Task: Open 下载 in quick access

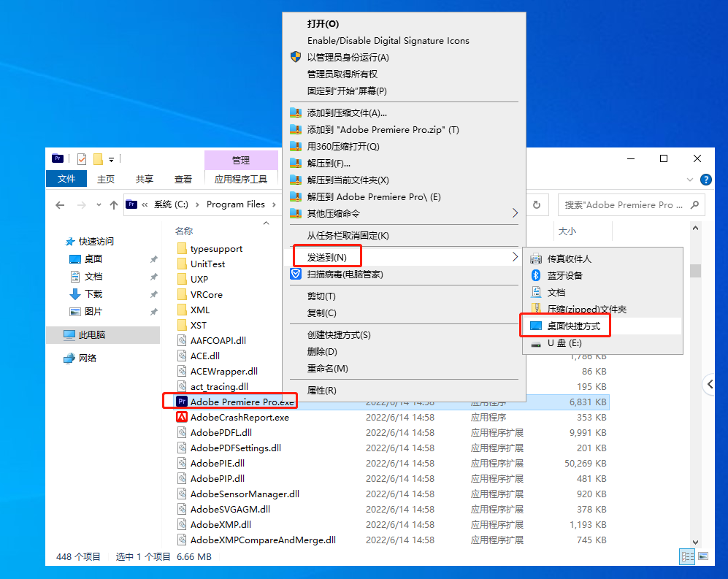Action: click(86, 294)
